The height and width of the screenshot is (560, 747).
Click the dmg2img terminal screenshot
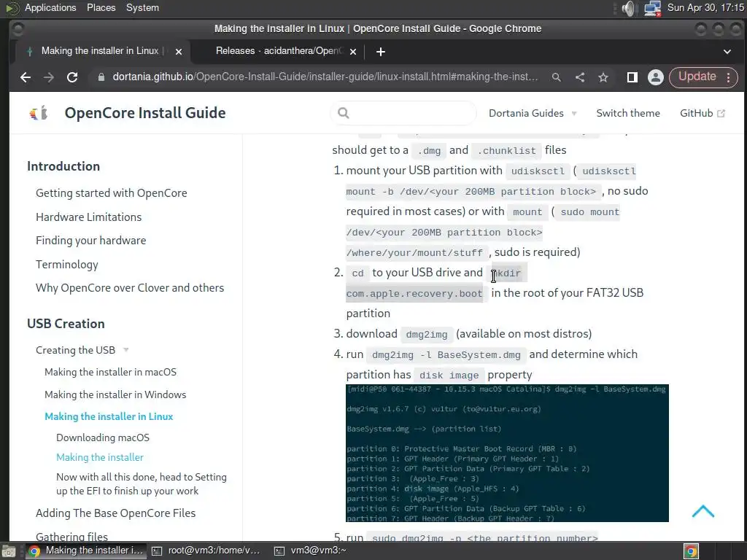click(x=507, y=453)
